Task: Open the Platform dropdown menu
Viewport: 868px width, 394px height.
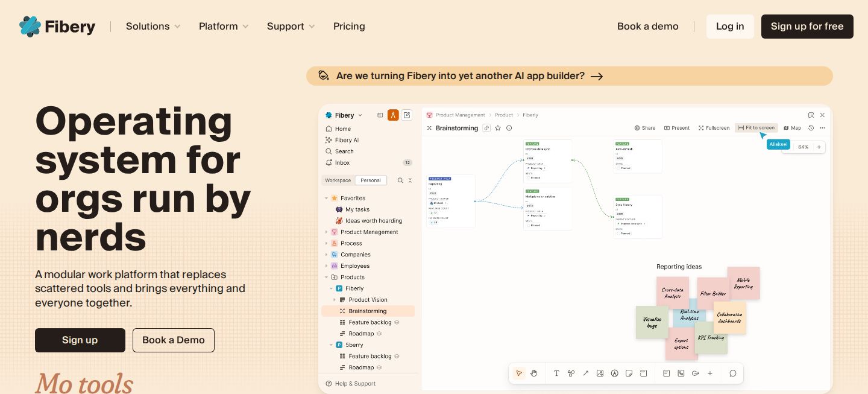Action: click(224, 27)
